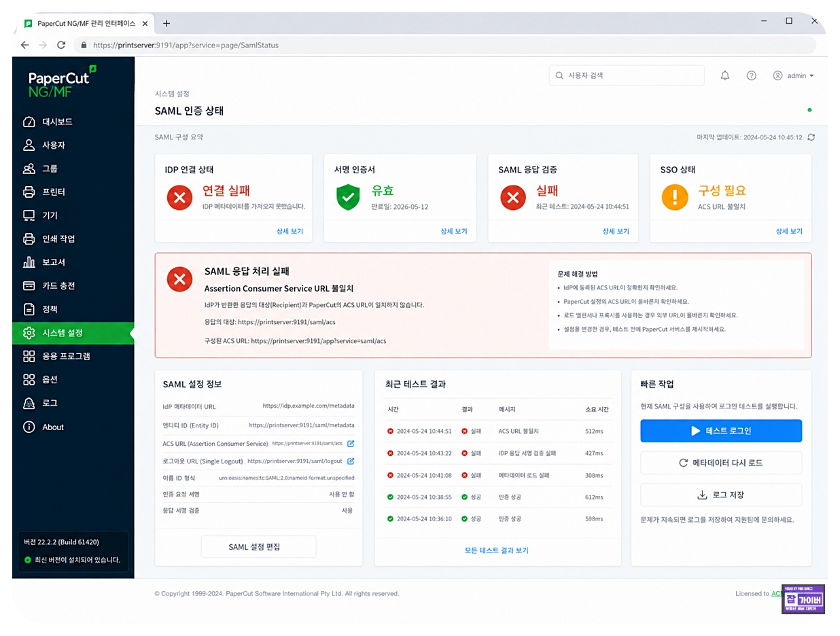The image size is (840, 636).
Task: Open the 기기 sidebar item
Action: point(73,215)
